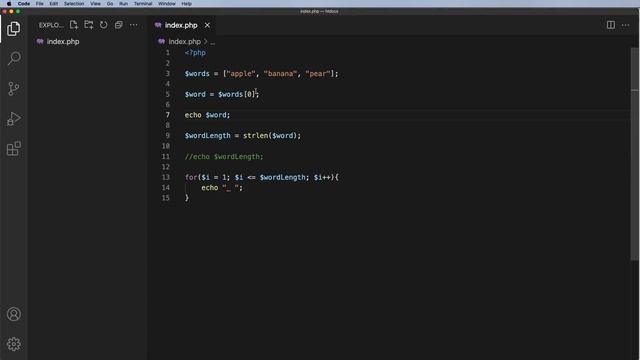Open the Help menu
The width and height of the screenshot is (640, 360).
187,4
